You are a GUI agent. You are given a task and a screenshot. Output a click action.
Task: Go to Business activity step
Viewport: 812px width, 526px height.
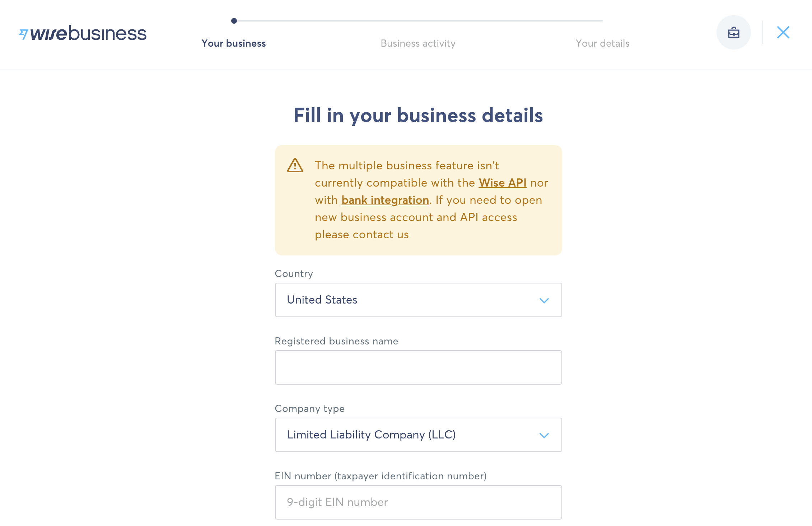coord(418,43)
